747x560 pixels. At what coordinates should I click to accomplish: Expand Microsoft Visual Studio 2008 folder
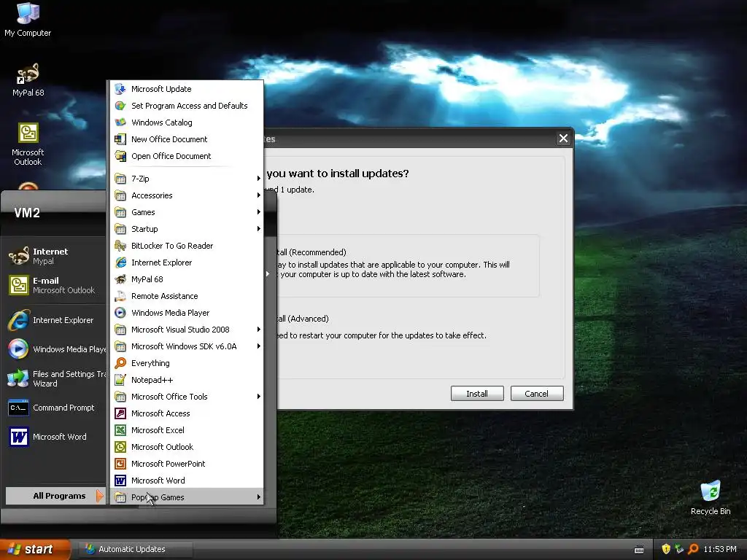pyautogui.click(x=186, y=330)
